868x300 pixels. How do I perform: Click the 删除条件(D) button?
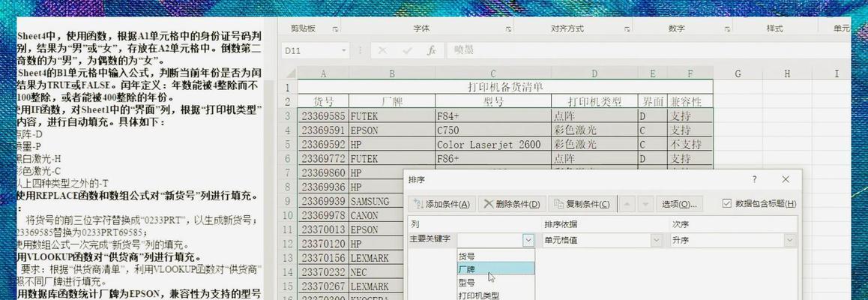point(512,204)
